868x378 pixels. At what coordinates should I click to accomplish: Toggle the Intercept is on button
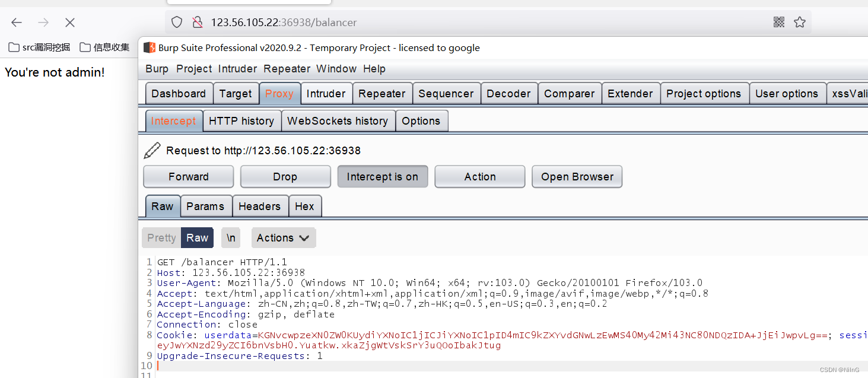coord(383,177)
